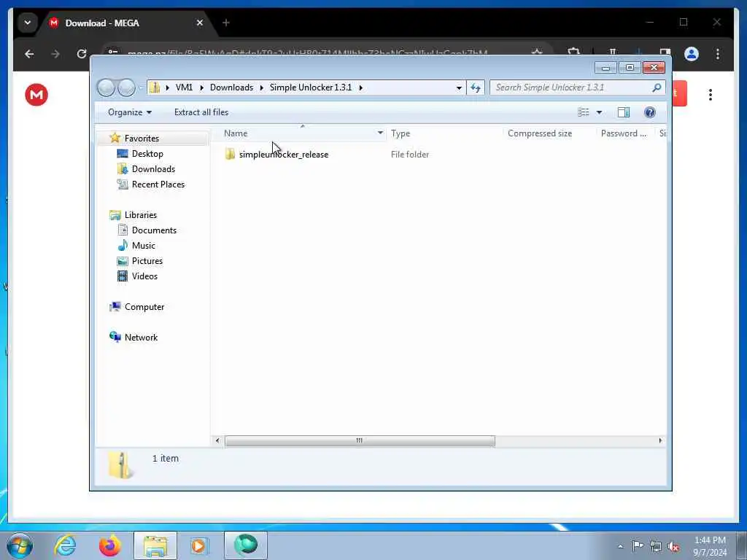Open Explorer Help icon
The height and width of the screenshot is (560, 747).
650,112
